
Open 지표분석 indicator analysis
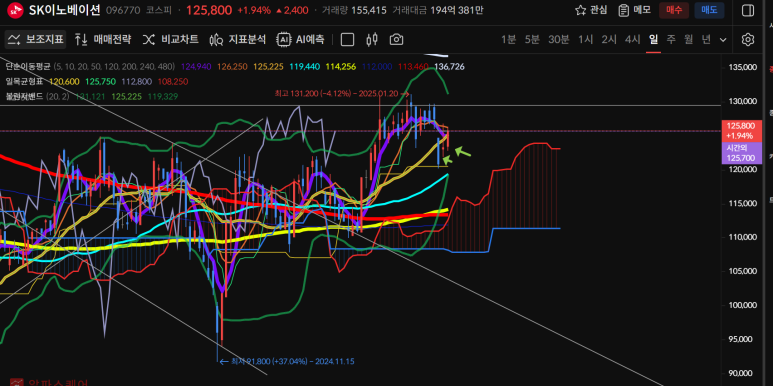coord(238,39)
